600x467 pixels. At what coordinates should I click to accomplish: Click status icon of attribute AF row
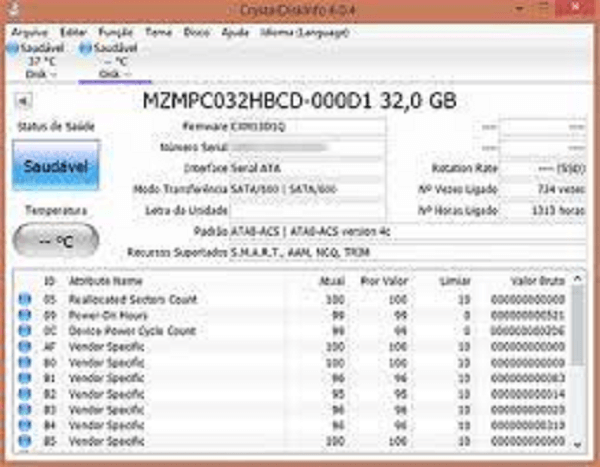[x=25, y=346]
